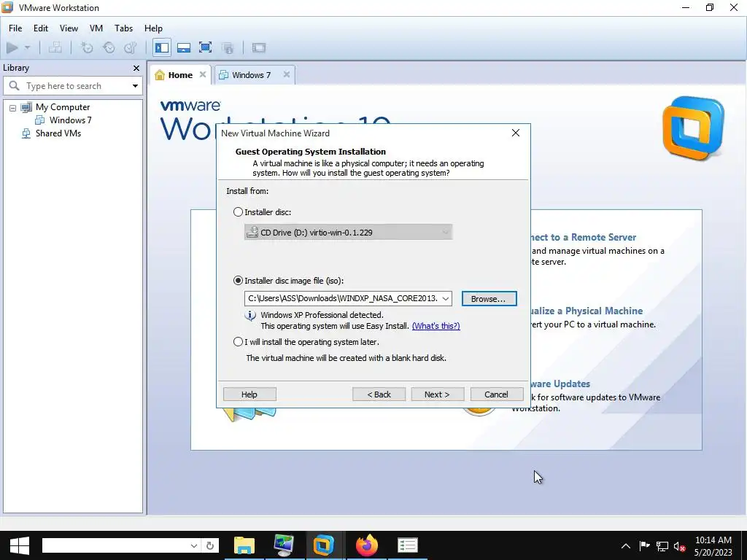
Task: Click the < Back button
Action: click(x=379, y=394)
